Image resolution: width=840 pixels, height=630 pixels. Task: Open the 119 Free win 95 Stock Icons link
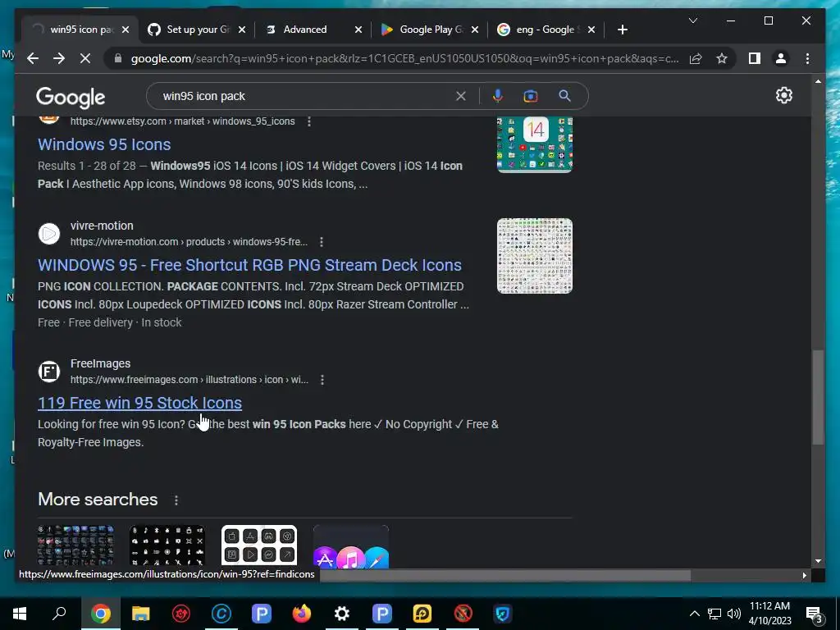(x=139, y=403)
